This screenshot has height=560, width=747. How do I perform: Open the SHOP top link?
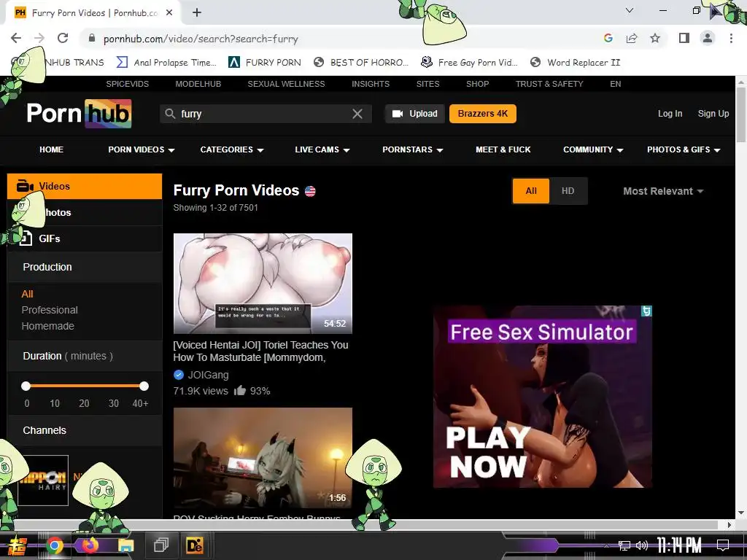[477, 84]
